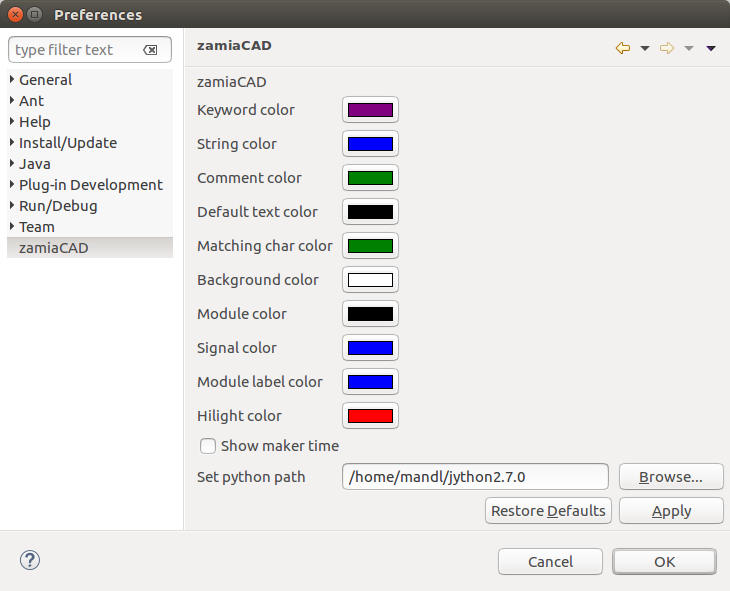Select the Plug-in Development category
The image size is (730, 591).
click(91, 185)
